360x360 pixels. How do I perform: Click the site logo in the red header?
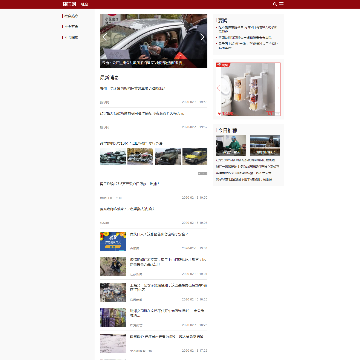[69, 4]
